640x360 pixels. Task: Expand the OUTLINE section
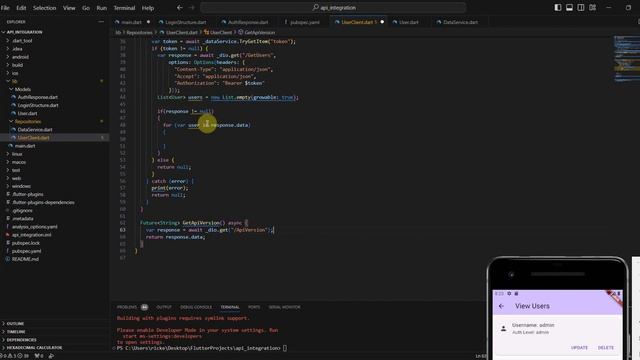(15, 323)
